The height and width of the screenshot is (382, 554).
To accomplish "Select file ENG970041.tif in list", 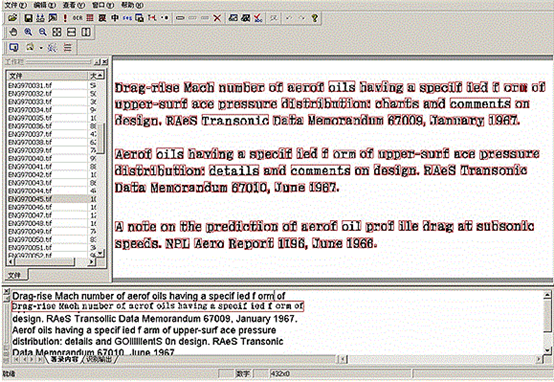I will pos(30,167).
